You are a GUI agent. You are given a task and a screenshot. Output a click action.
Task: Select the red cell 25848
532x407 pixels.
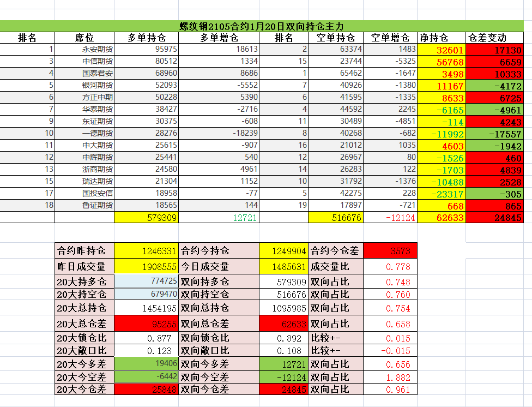tap(147, 389)
